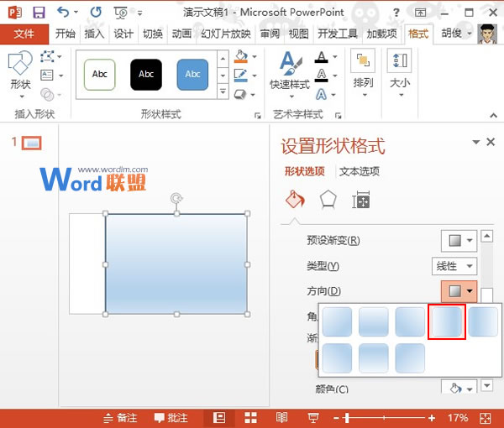Screen dimensions: 504x428
Task: Open 形状样式 dialog launcher
Action: (x=258, y=116)
